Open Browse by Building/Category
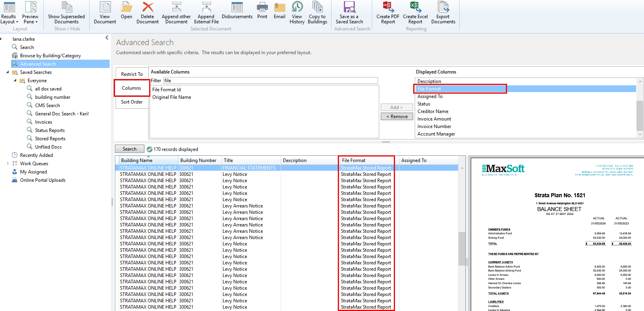The height and width of the screenshot is (311, 644). click(51, 56)
